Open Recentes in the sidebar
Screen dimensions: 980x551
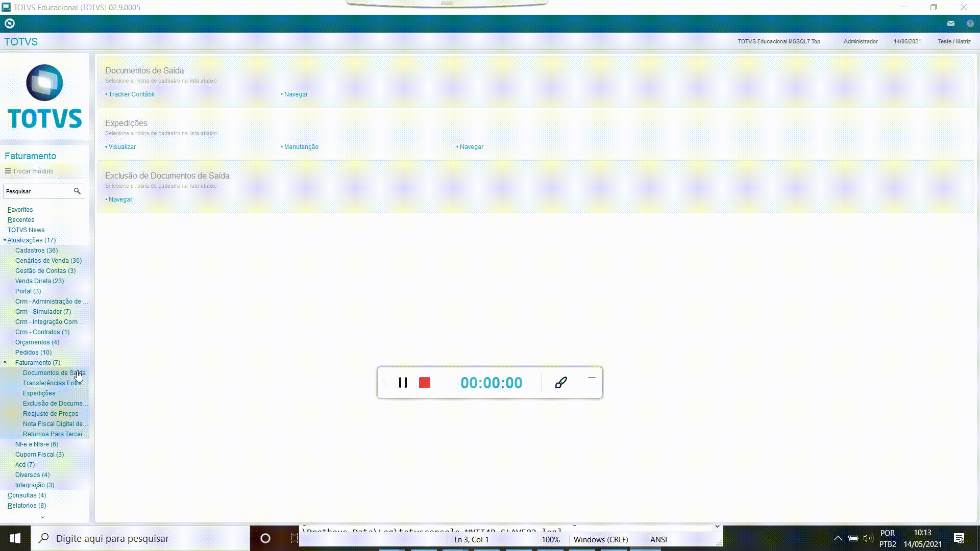coord(21,220)
